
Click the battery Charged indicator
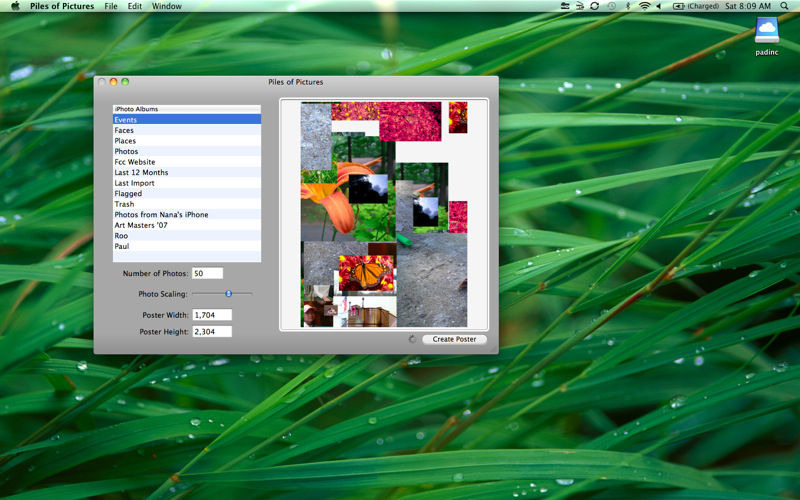click(x=695, y=6)
